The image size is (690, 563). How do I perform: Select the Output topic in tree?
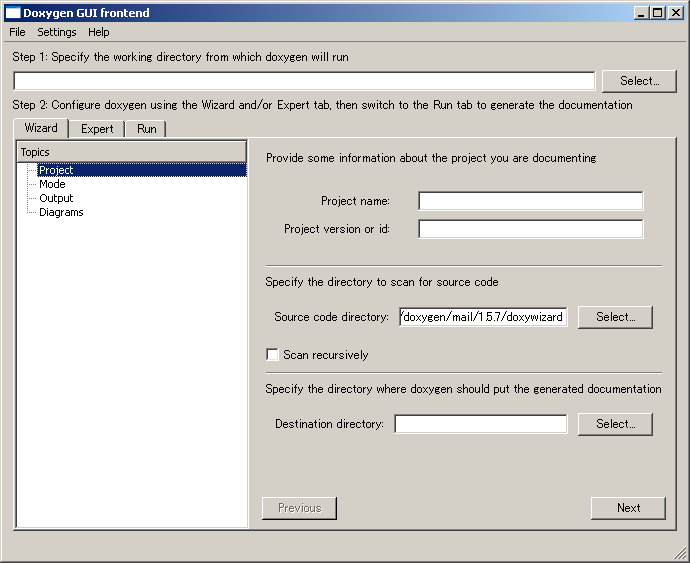[x=56, y=198]
